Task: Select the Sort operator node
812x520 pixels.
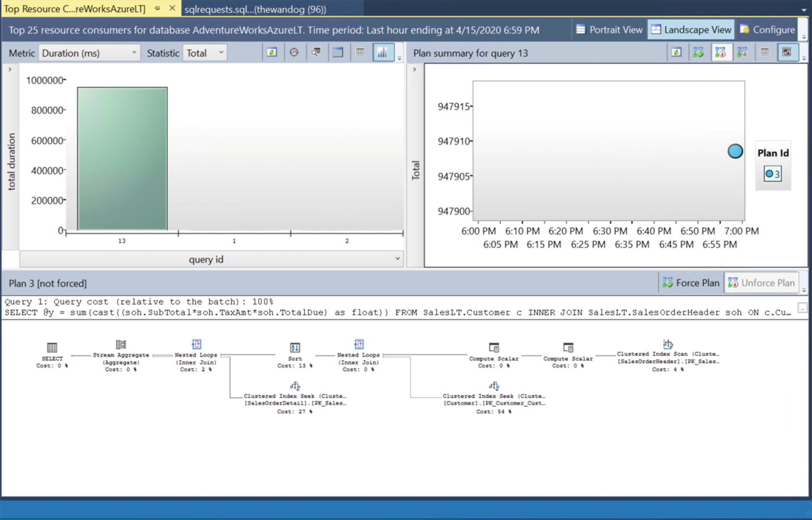Action: coord(295,356)
